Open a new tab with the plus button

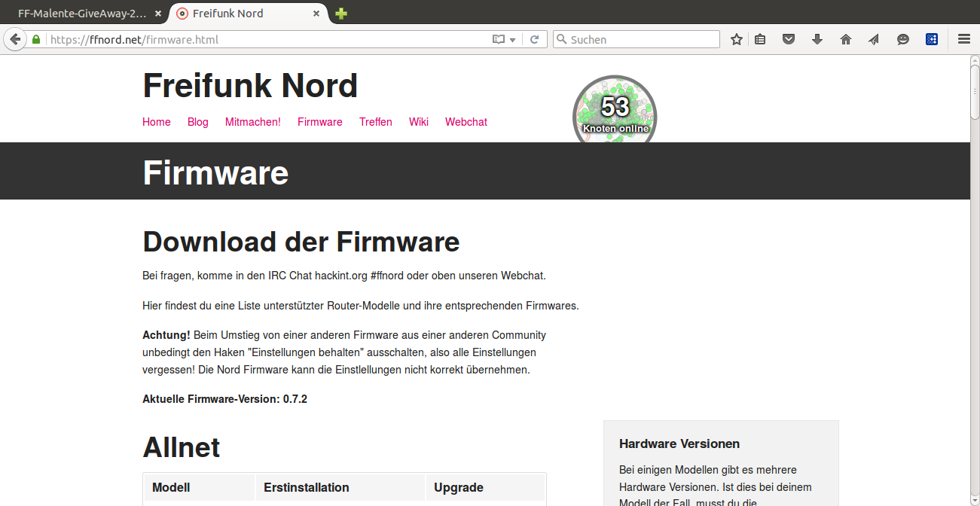[341, 14]
